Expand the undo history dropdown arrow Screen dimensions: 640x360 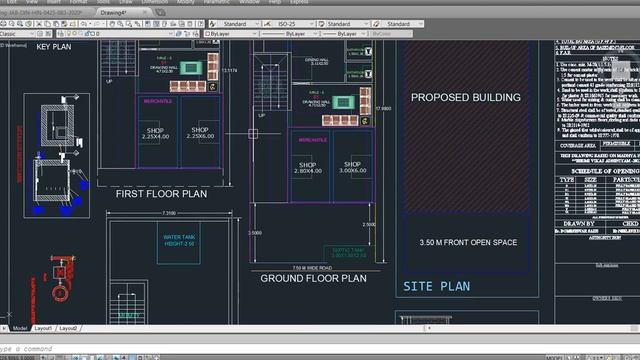(90, 24)
